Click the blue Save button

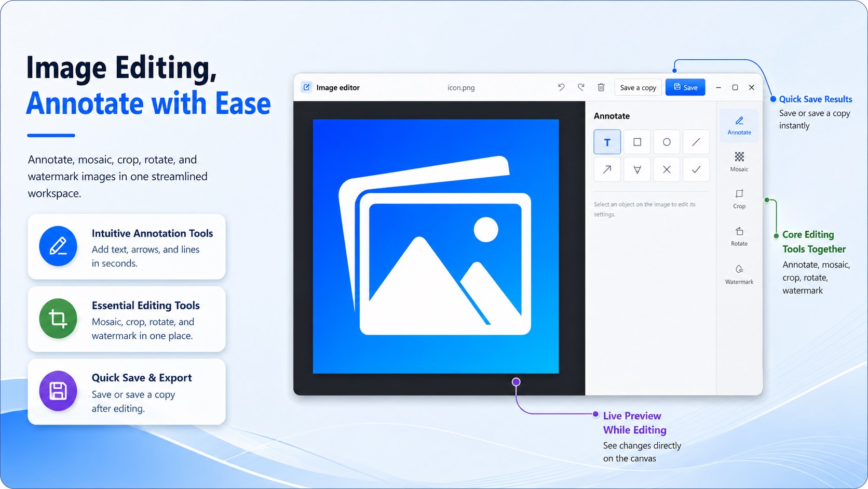[685, 87]
